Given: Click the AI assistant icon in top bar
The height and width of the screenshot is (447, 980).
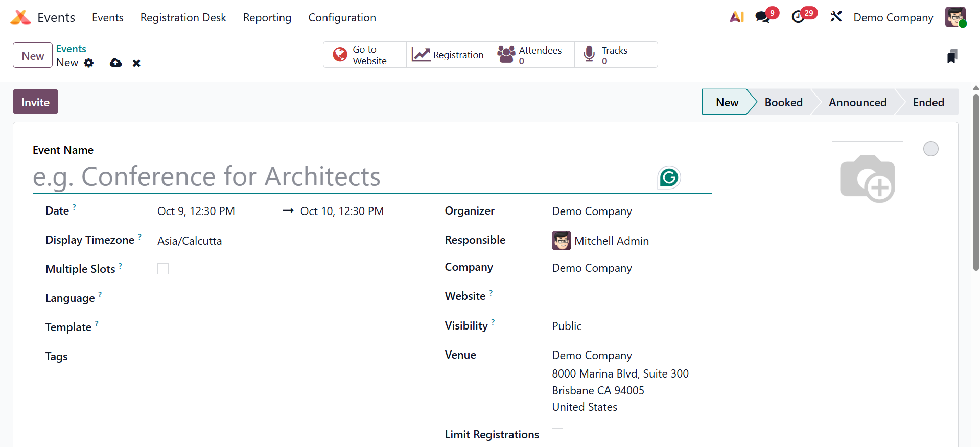Looking at the screenshot, I should pos(736,17).
